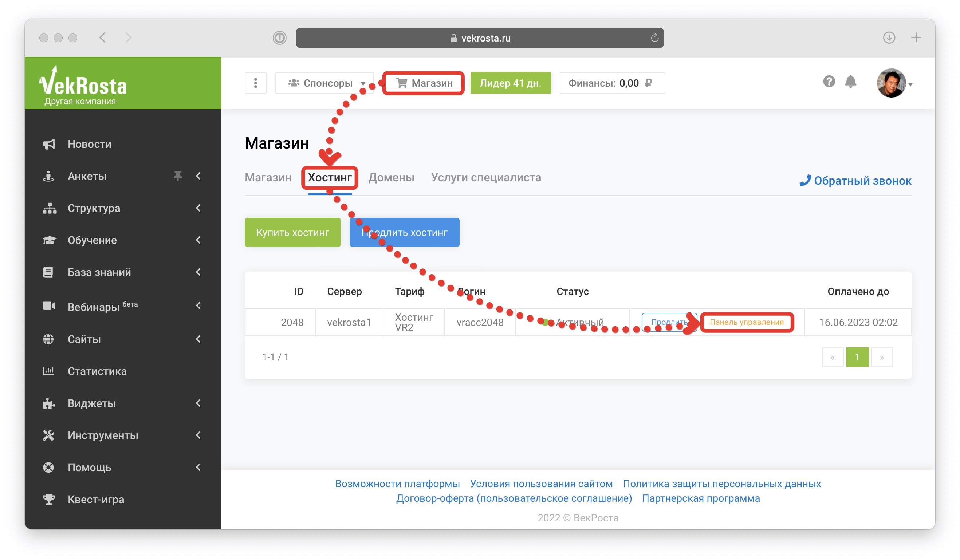This screenshot has width=960, height=560.
Task: Expand the Сайты menu chevron
Action: click(x=198, y=339)
